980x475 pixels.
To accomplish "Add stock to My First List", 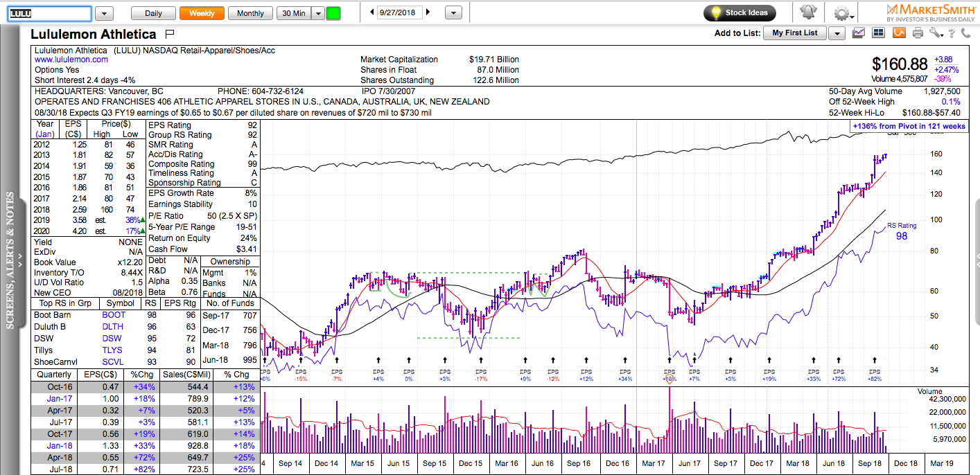I will click(795, 33).
